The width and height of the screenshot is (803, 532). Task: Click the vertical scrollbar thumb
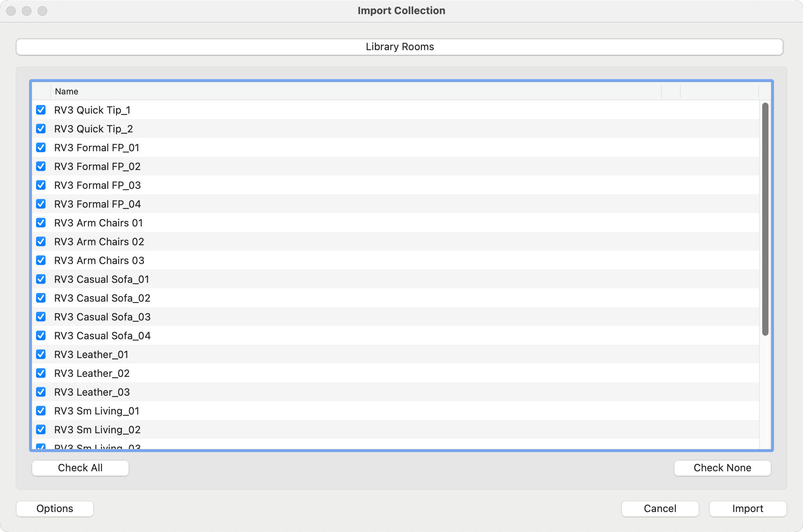(765, 219)
